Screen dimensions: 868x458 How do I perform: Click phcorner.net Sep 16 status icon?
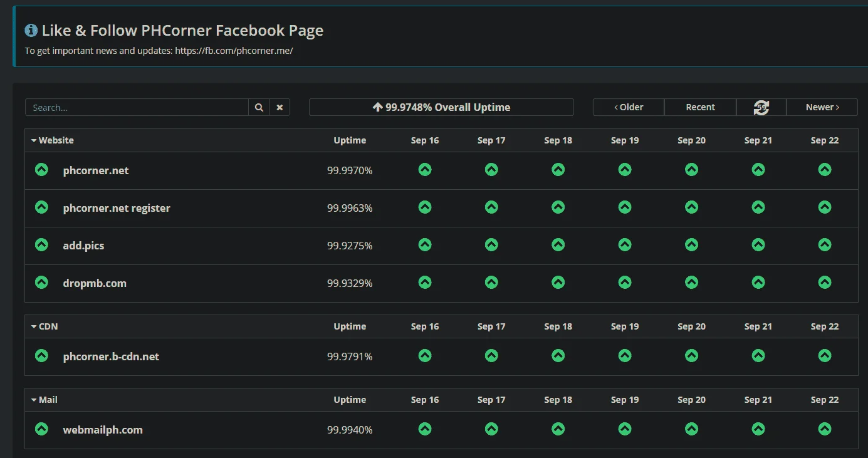click(x=425, y=169)
